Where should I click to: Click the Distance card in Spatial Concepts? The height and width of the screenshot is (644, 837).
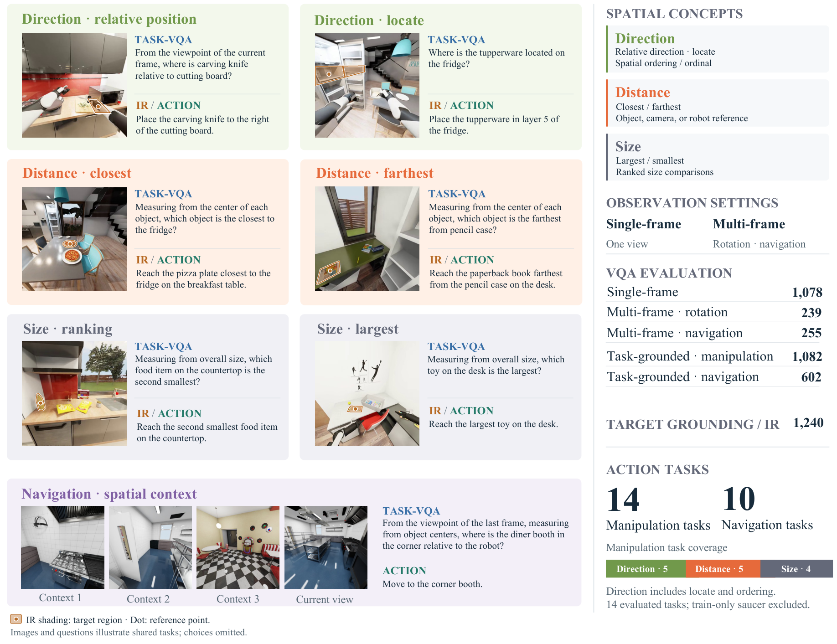coord(717,103)
